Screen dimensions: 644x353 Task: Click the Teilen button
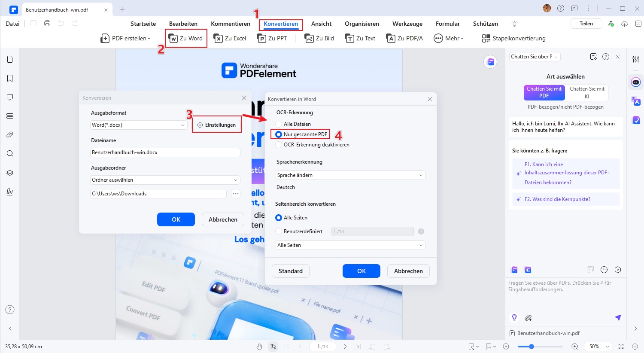(x=586, y=24)
